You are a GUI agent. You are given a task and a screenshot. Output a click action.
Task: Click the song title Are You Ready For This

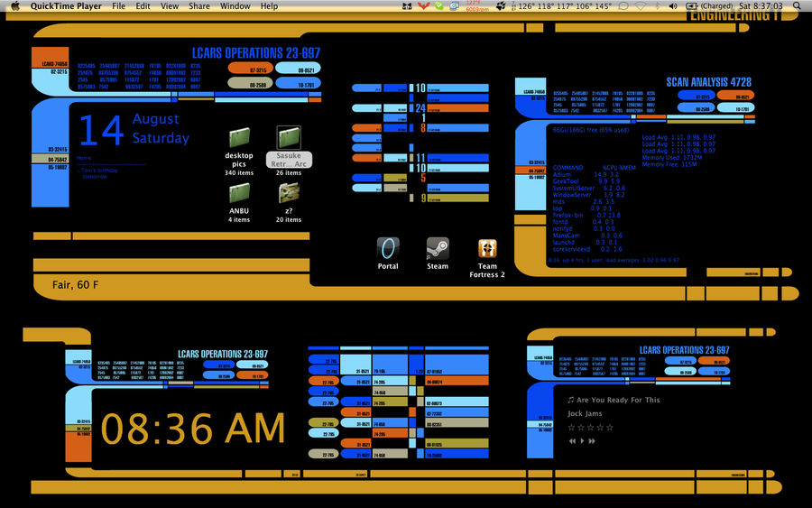(618, 400)
